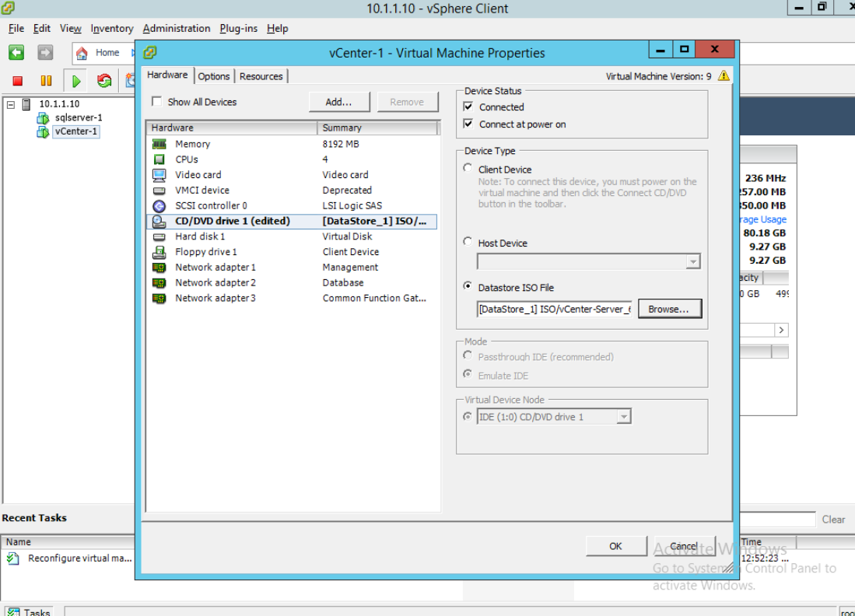Click the Floppy drive 1 icon
855x616 pixels.
pyautogui.click(x=159, y=252)
